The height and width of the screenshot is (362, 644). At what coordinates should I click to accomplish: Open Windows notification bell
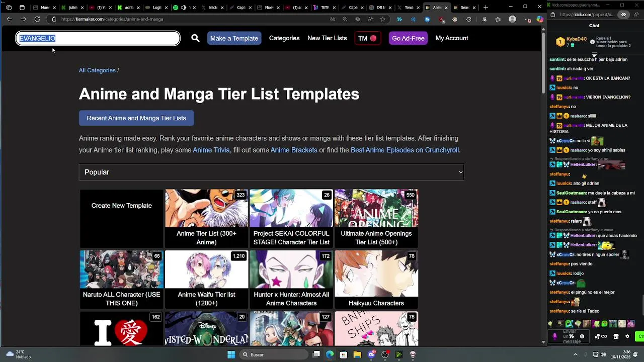tap(636, 354)
